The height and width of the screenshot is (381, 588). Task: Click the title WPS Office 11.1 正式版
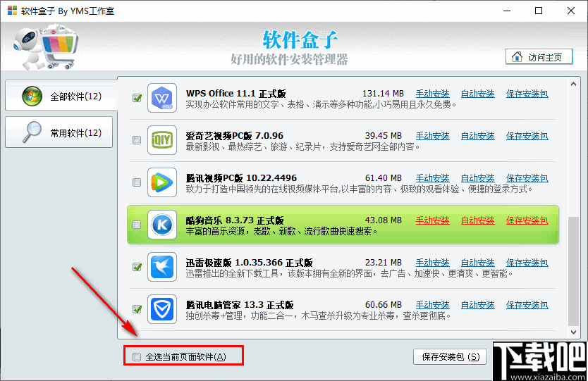click(x=236, y=94)
